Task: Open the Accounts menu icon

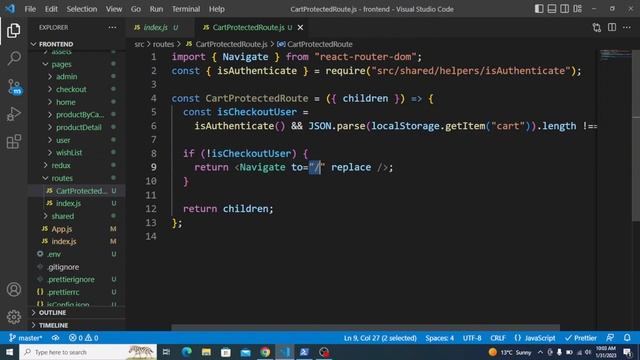Action: click(x=13, y=289)
